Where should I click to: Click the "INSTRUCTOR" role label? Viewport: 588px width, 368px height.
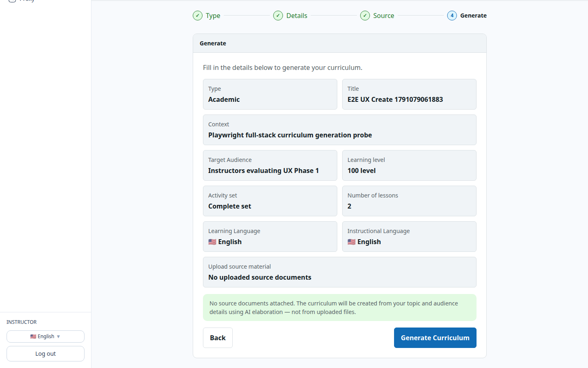coord(22,322)
